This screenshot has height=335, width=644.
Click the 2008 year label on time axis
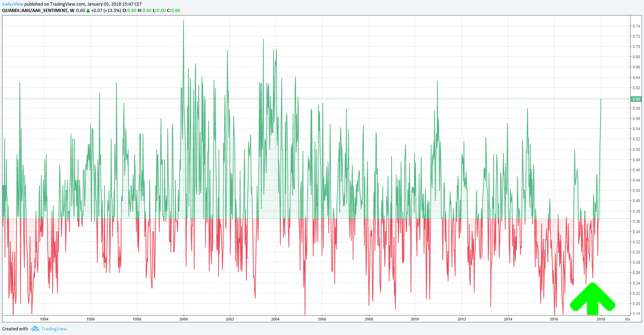coord(369,319)
